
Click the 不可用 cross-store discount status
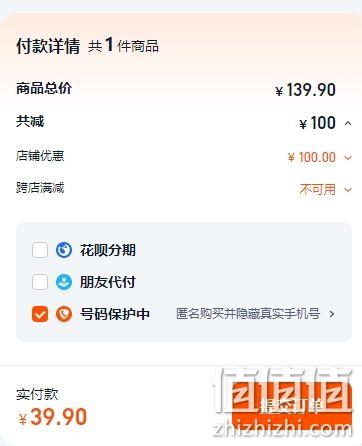[x=318, y=190]
